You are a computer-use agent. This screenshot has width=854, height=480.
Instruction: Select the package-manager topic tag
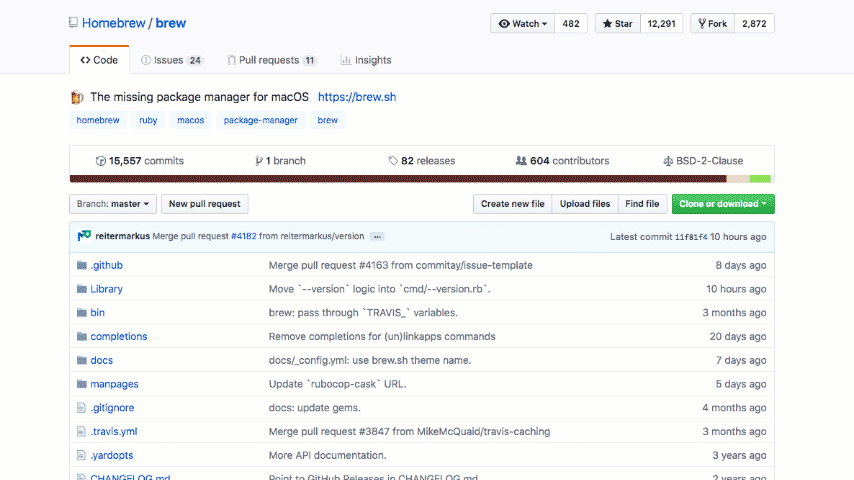pos(260,120)
